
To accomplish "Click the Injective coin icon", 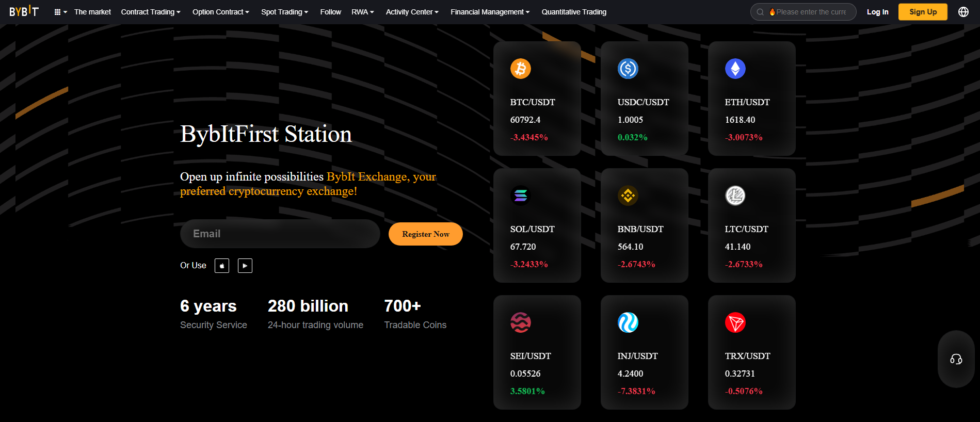I will pyautogui.click(x=628, y=322).
